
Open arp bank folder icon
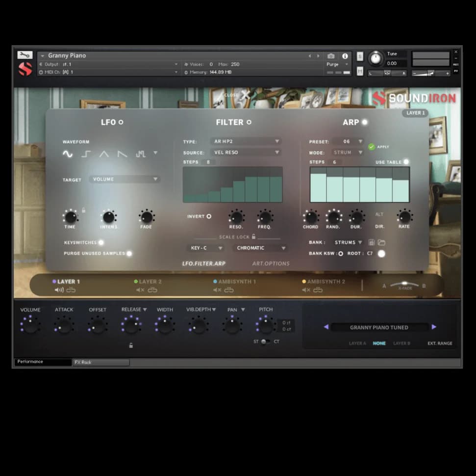(x=381, y=242)
